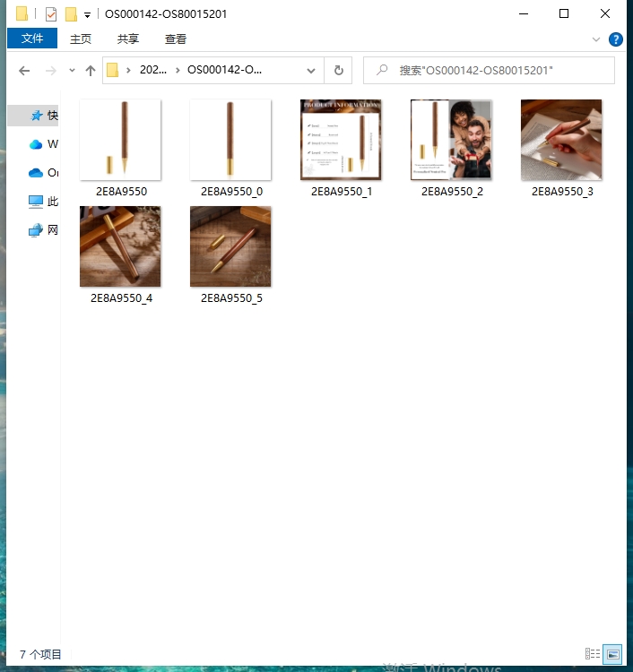
Task: Open the Customize Quick Access Toolbar dropdown
Action: [x=87, y=14]
